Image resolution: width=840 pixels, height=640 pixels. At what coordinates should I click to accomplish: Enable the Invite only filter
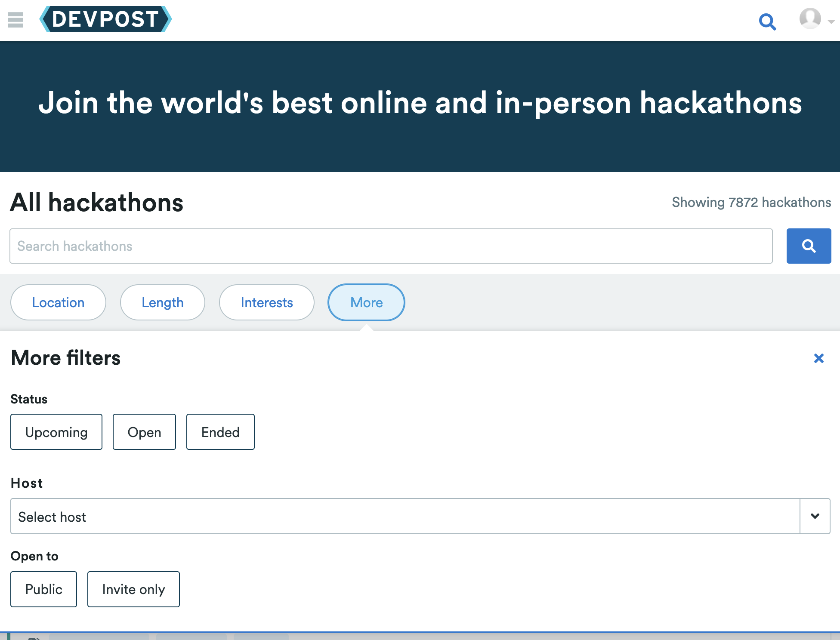pyautogui.click(x=133, y=589)
